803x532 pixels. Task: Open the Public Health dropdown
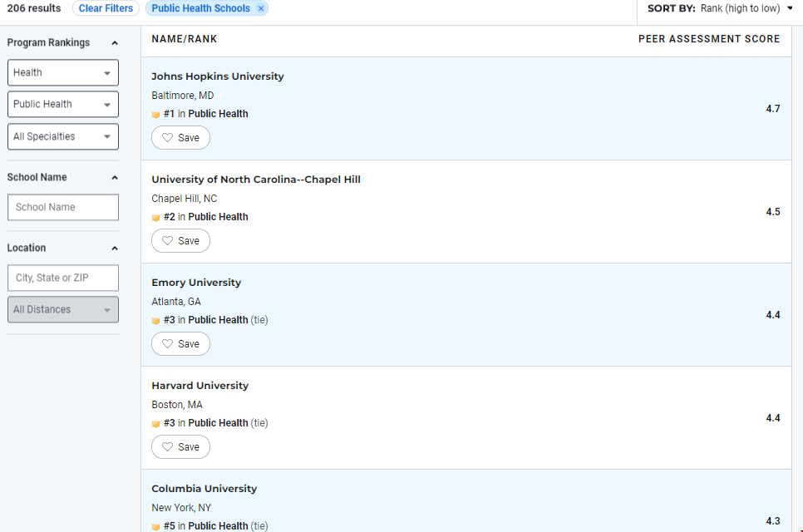(63, 105)
